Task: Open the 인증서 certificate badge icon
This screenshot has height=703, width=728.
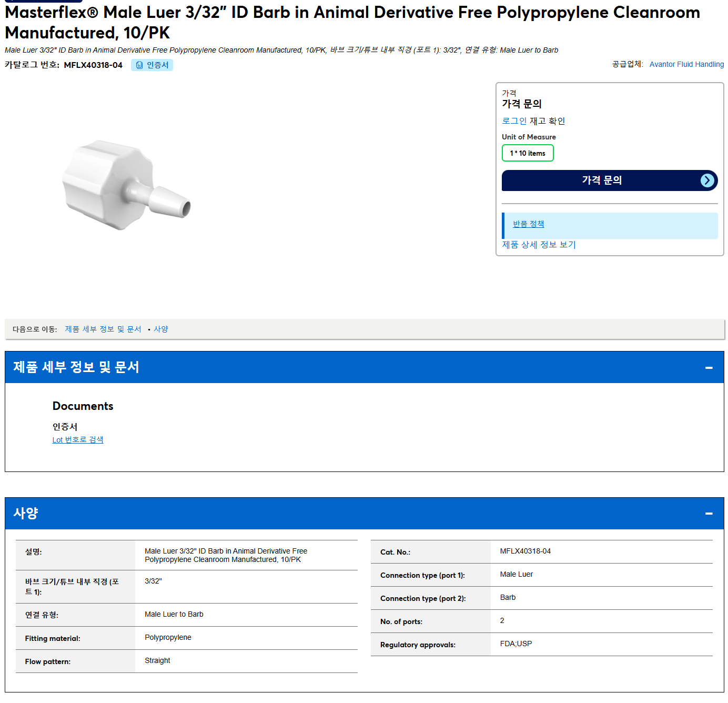Action: [x=152, y=65]
